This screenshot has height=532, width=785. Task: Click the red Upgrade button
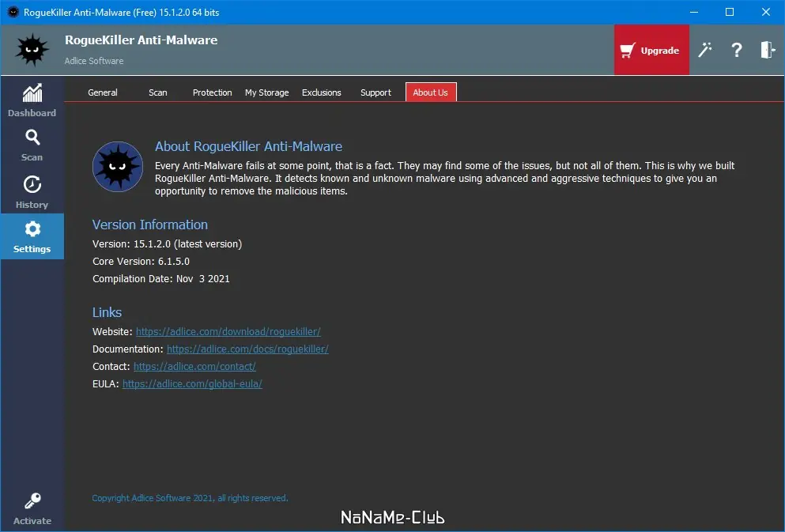[651, 50]
